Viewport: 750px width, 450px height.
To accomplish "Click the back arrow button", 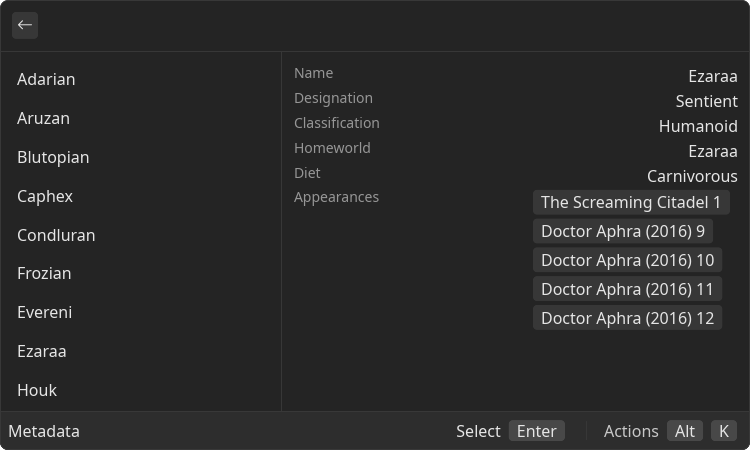I will [x=25, y=25].
